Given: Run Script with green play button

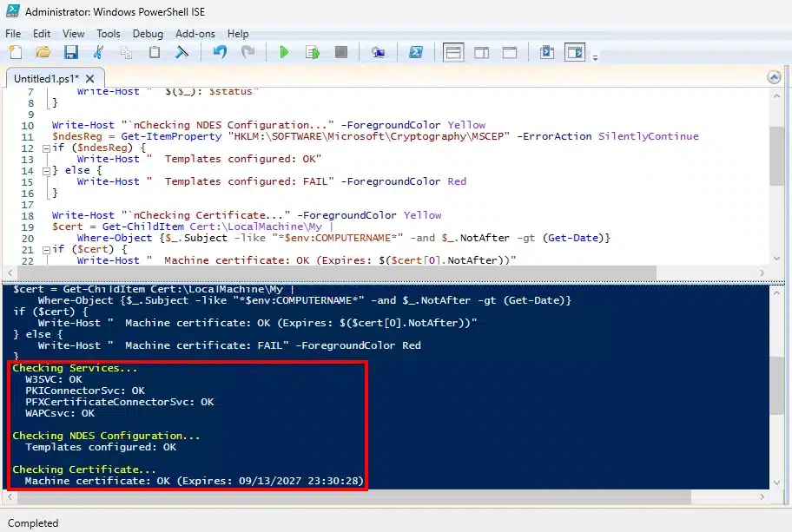Looking at the screenshot, I should 283,53.
